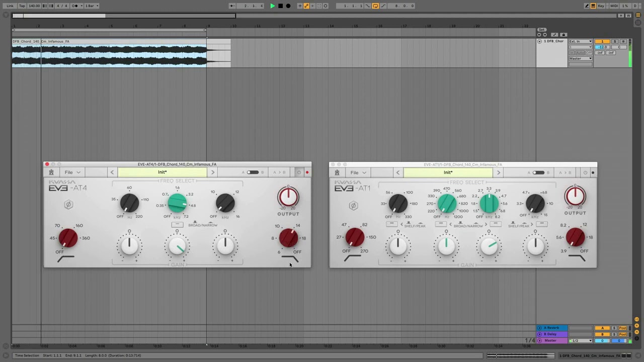Load the previous preset in EVE-AT1
Viewport: 644px width, 362px height.
coord(398,172)
